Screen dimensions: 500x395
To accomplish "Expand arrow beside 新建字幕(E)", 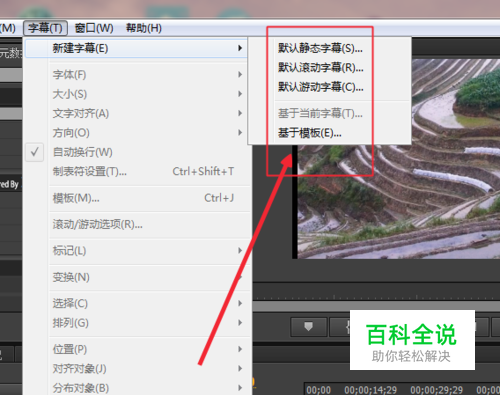I will coord(240,48).
